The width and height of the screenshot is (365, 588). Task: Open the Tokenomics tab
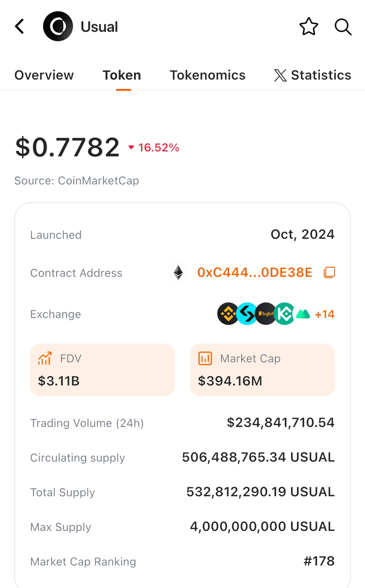(208, 75)
